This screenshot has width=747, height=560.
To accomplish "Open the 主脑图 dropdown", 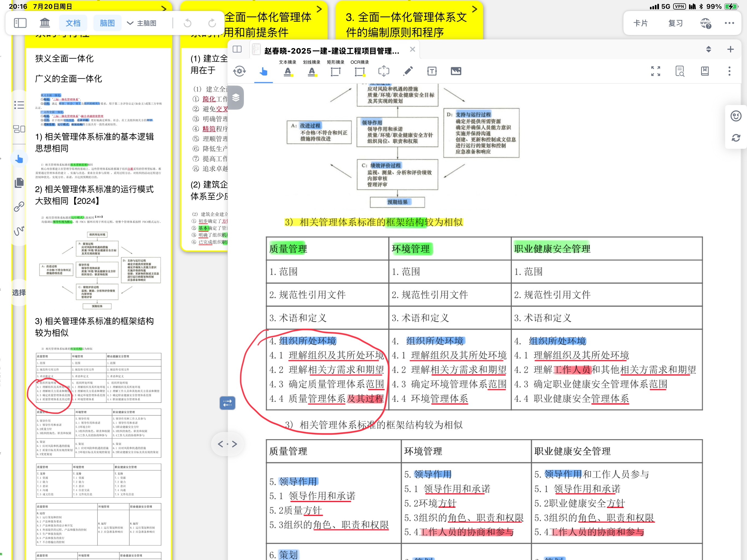I will point(141,23).
